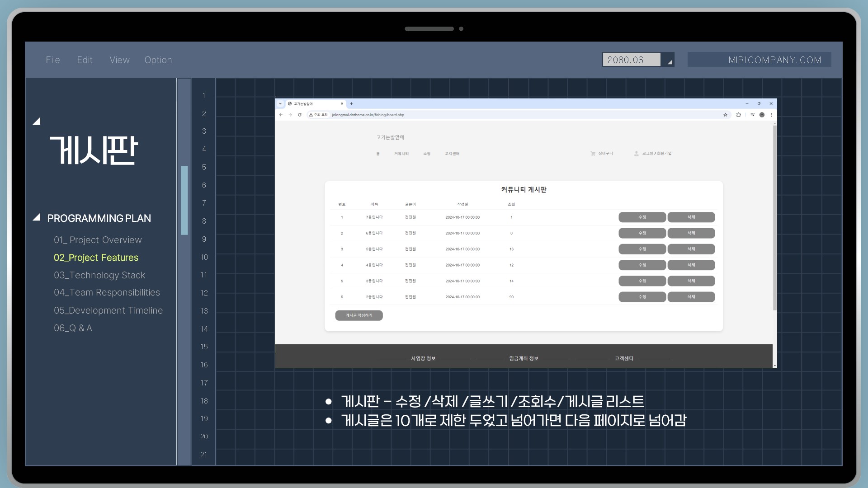Click 수정 for the 4등입니다 post
This screenshot has height=488, width=868.
point(642,265)
